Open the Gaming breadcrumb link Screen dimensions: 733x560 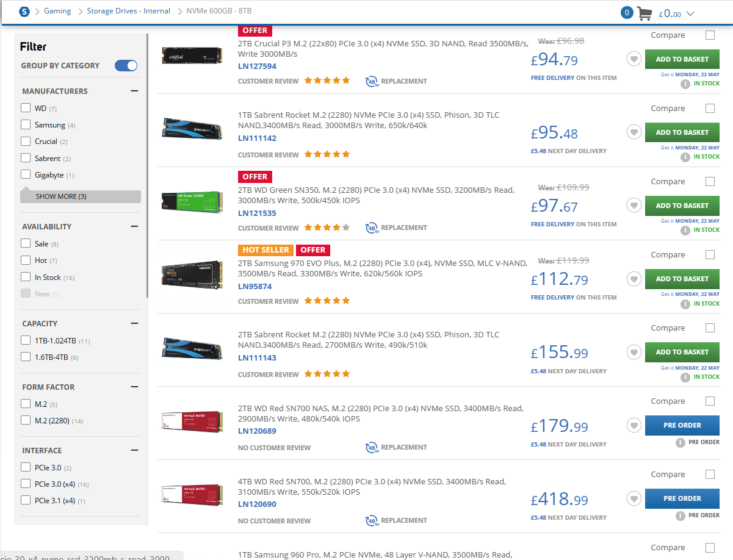coord(57,11)
